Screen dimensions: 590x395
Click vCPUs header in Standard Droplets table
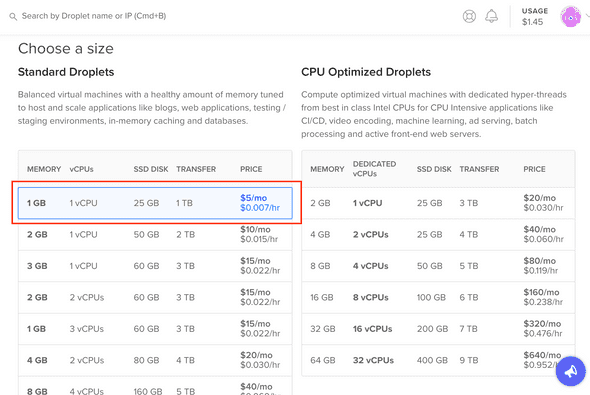[81, 169]
